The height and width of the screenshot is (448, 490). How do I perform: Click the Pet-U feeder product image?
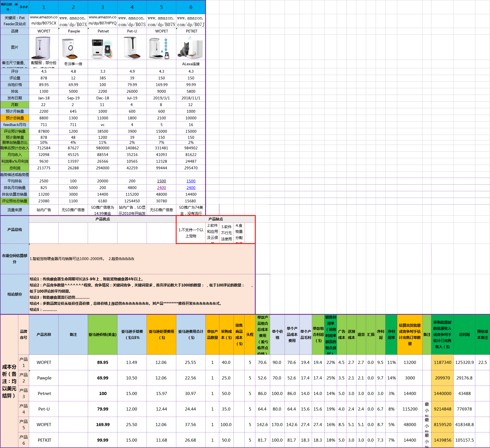point(132,48)
